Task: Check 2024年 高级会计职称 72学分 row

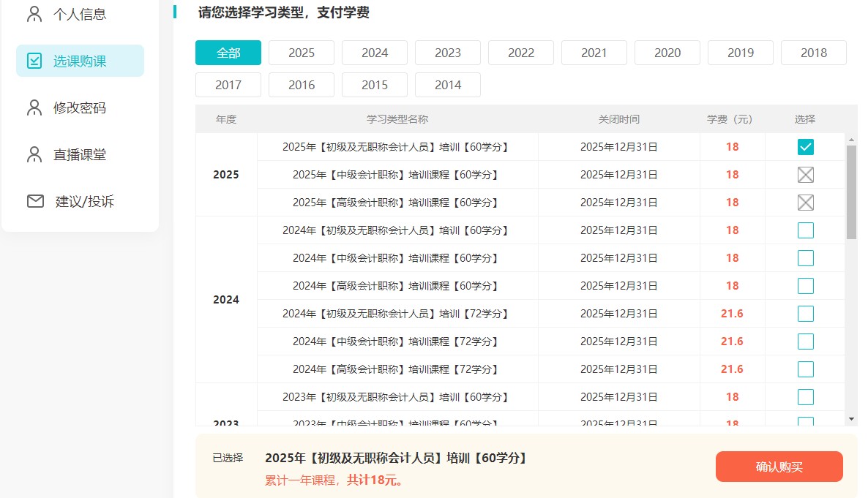Action: point(806,369)
